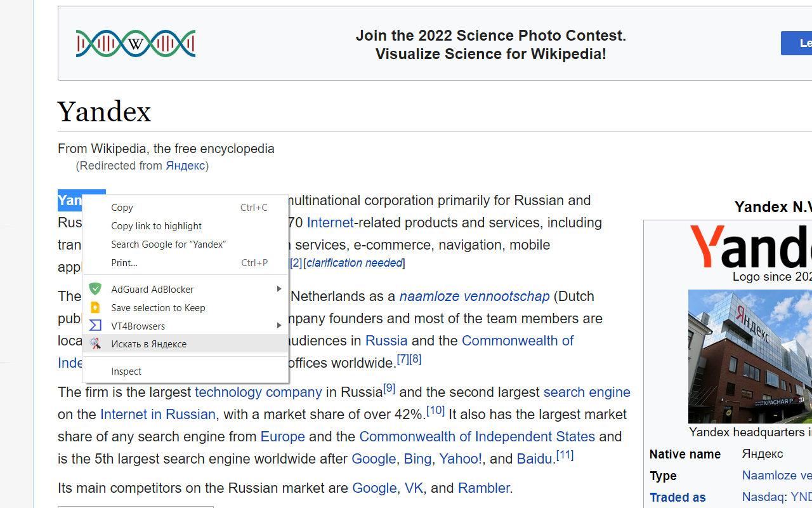Screen dimensions: 812x508
Task: Open the VK link
Action: click(x=414, y=488)
